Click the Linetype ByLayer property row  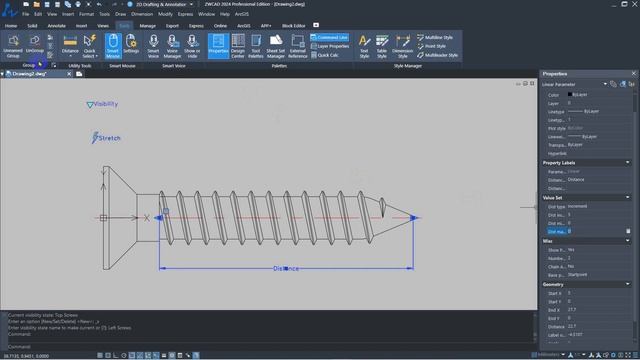point(588,111)
